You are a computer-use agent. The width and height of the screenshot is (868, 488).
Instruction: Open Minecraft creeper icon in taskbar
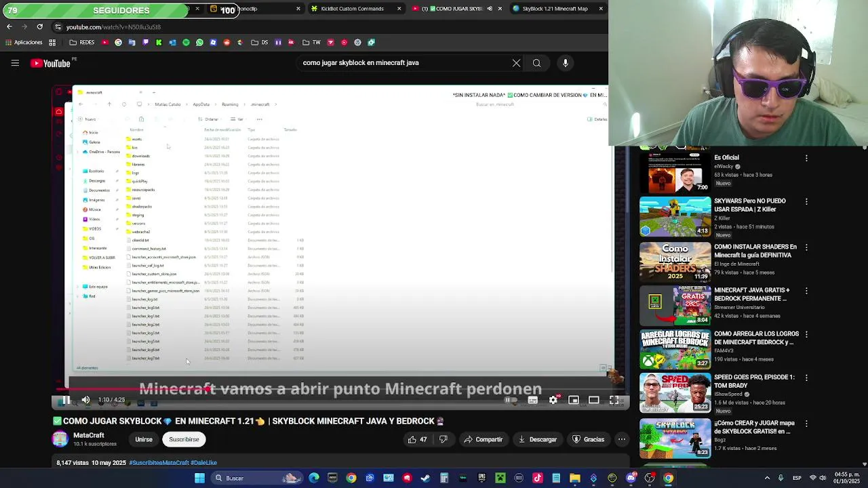coord(500,478)
